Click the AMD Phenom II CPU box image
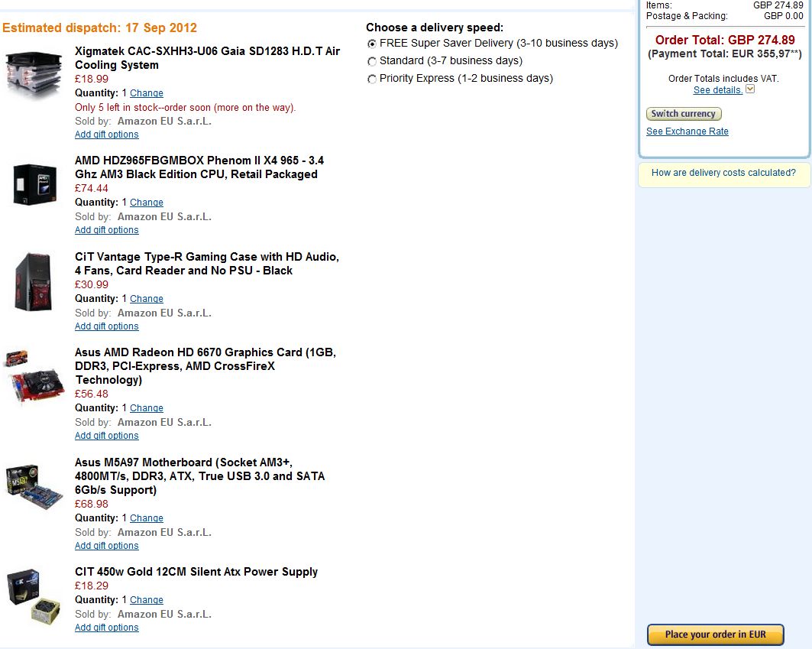This screenshot has height=649, width=812. click(x=34, y=184)
